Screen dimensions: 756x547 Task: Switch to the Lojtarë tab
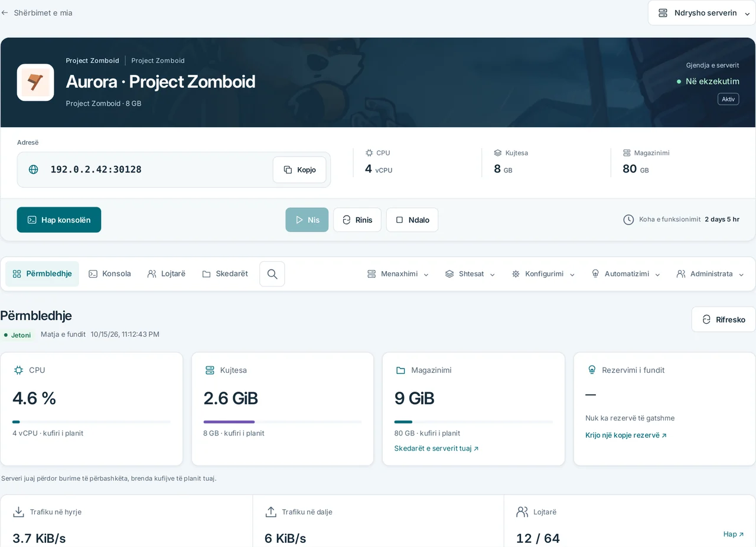click(167, 274)
